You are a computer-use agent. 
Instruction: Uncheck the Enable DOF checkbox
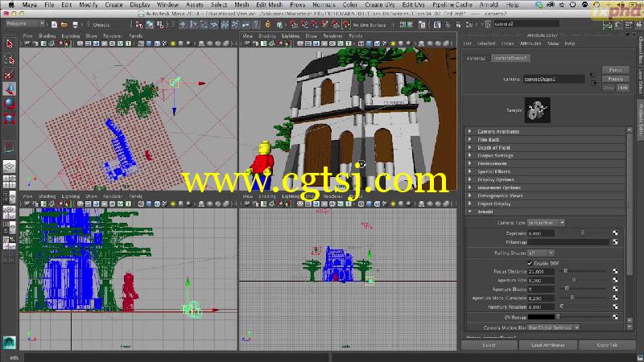pos(530,263)
